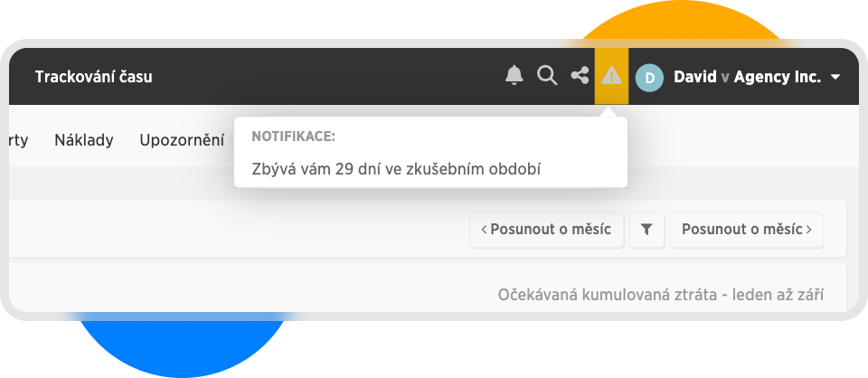This screenshot has height=378, width=868.
Task: Click right chevron on next-month button
Action: [808, 230]
